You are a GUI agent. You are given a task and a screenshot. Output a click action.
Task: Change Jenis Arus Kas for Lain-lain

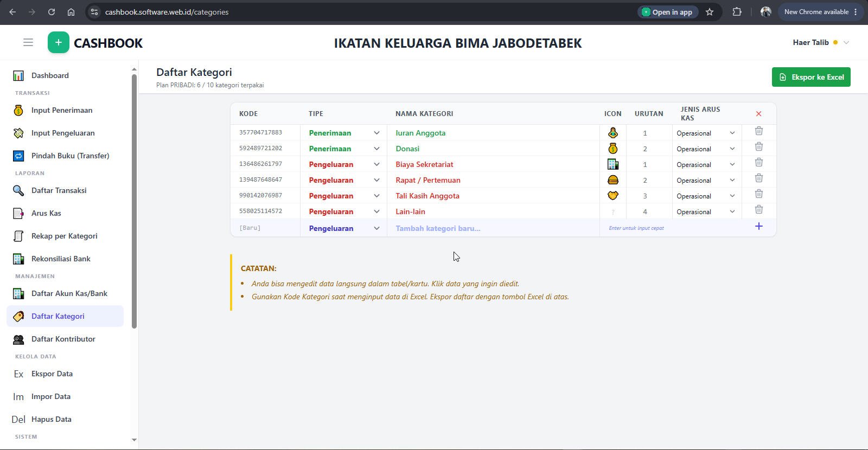(x=706, y=211)
